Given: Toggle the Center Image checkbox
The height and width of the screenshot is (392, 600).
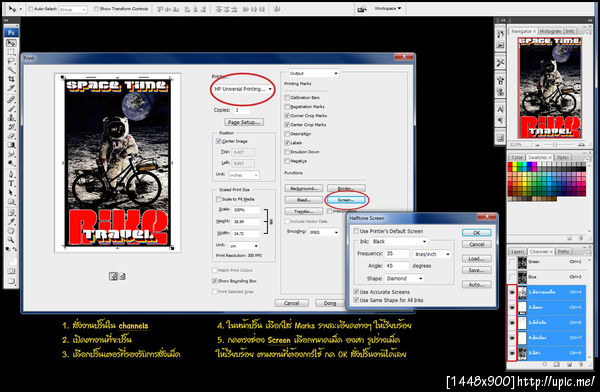Looking at the screenshot, I should click(219, 141).
